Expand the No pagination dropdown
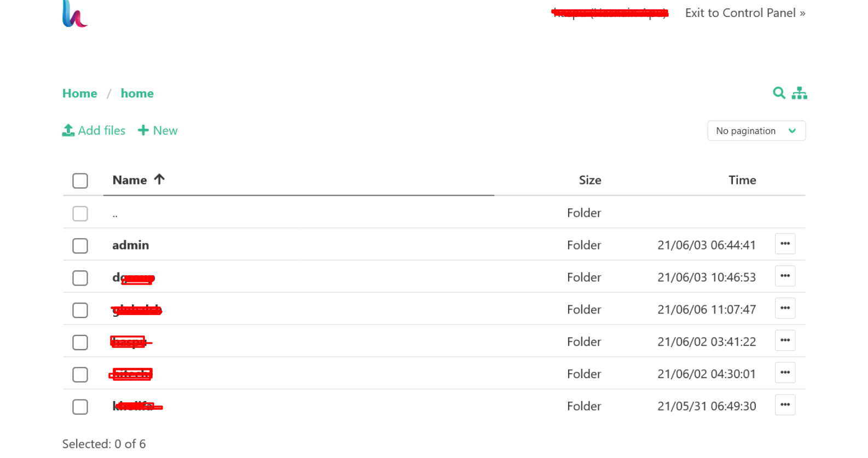 (x=756, y=131)
